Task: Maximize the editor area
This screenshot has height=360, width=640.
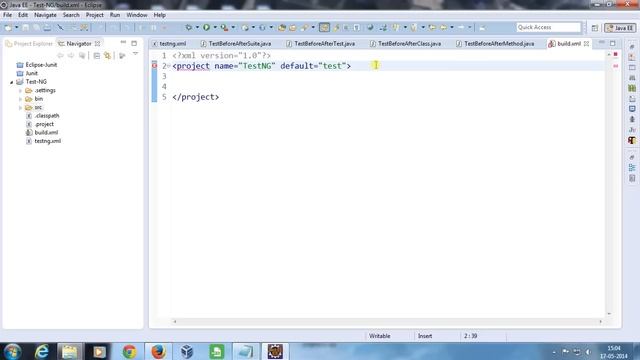Action: (x=613, y=43)
